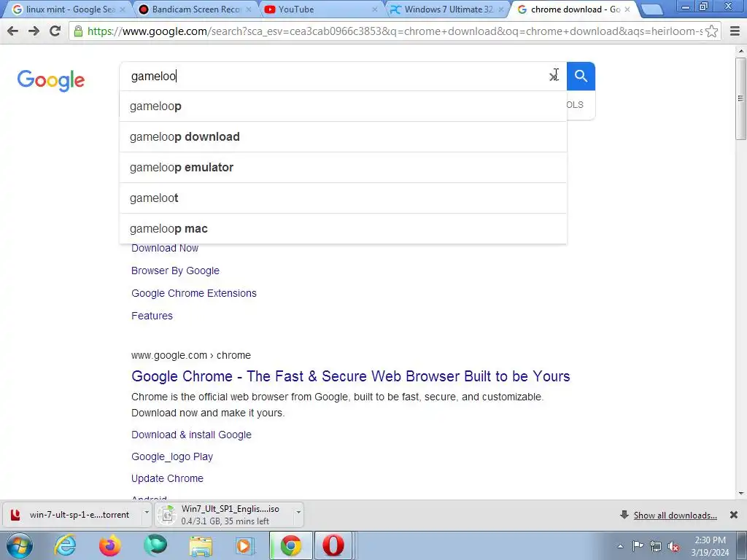747x560 pixels.
Task: Clear the search box text
Action: tap(553, 76)
